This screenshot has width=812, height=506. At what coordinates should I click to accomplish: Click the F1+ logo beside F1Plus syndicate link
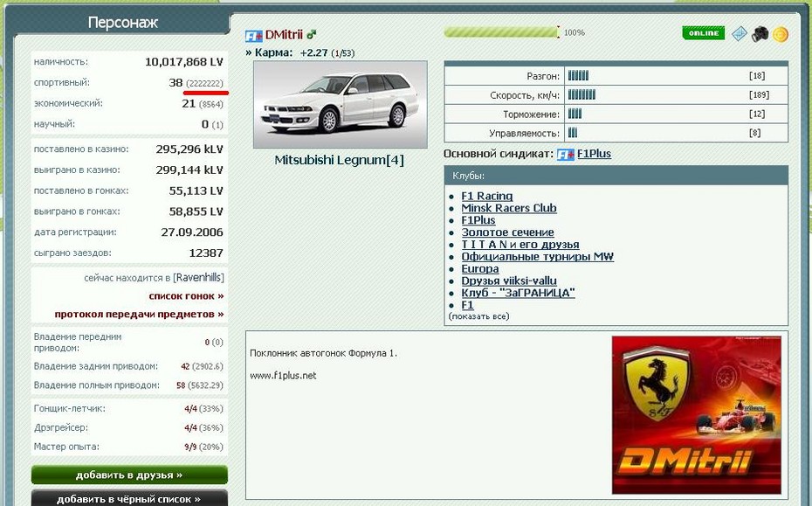click(x=566, y=155)
